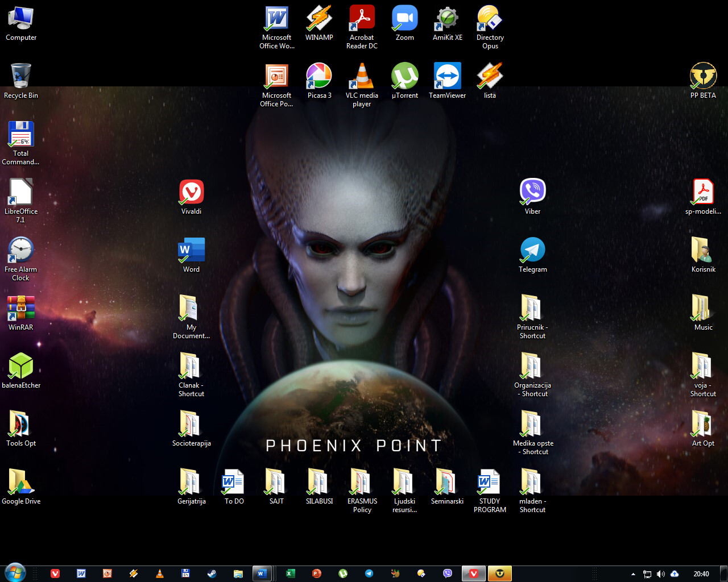
Task: Open the PP BETA game shortcut
Action: (x=703, y=77)
